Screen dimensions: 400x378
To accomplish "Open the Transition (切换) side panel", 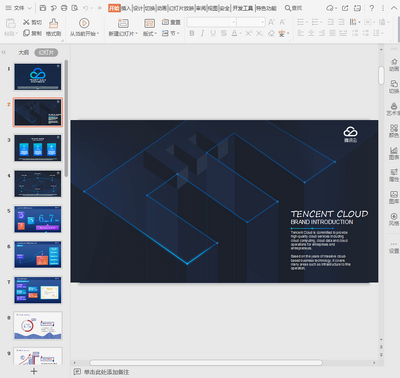I will (394, 87).
